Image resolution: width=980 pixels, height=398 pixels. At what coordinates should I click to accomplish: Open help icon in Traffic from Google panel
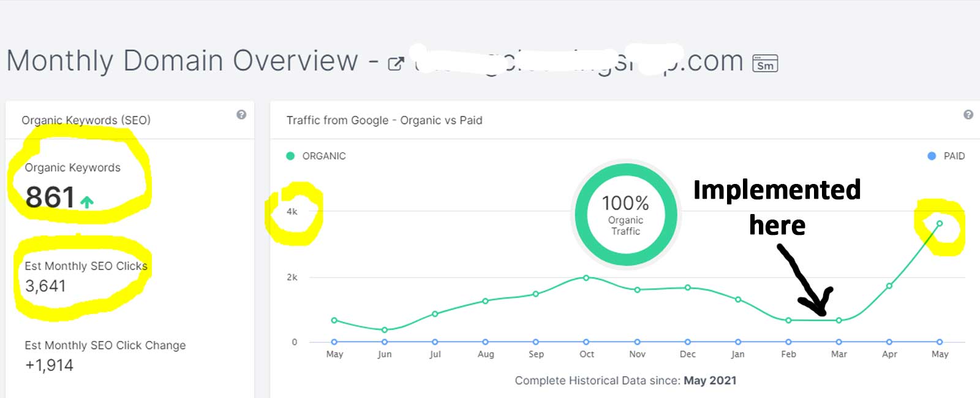[x=968, y=115]
